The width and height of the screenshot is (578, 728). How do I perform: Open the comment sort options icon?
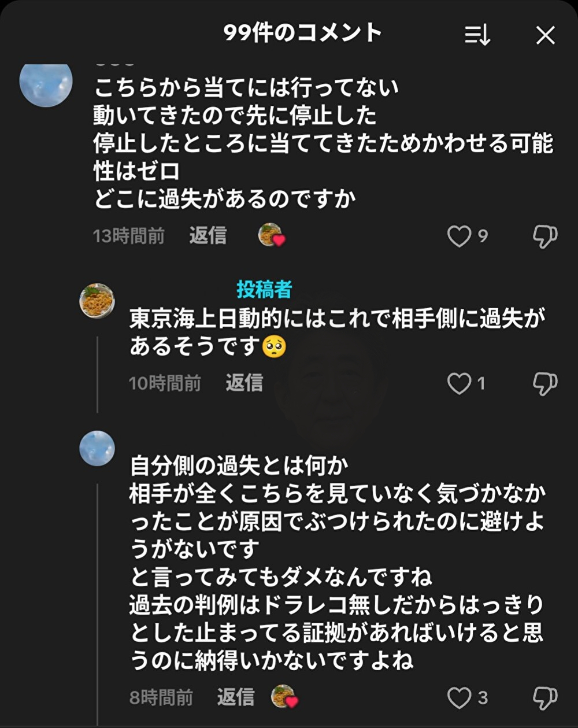point(477,36)
